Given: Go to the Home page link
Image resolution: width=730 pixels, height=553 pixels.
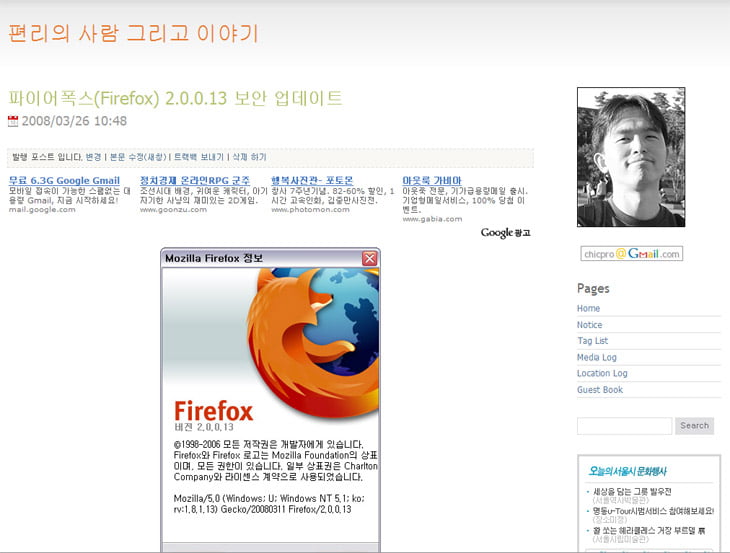Looking at the screenshot, I should pos(588,308).
